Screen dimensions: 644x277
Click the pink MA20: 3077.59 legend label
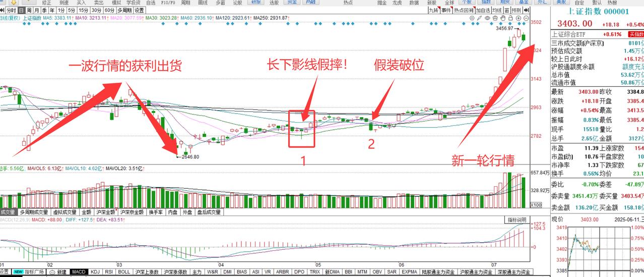point(126,18)
